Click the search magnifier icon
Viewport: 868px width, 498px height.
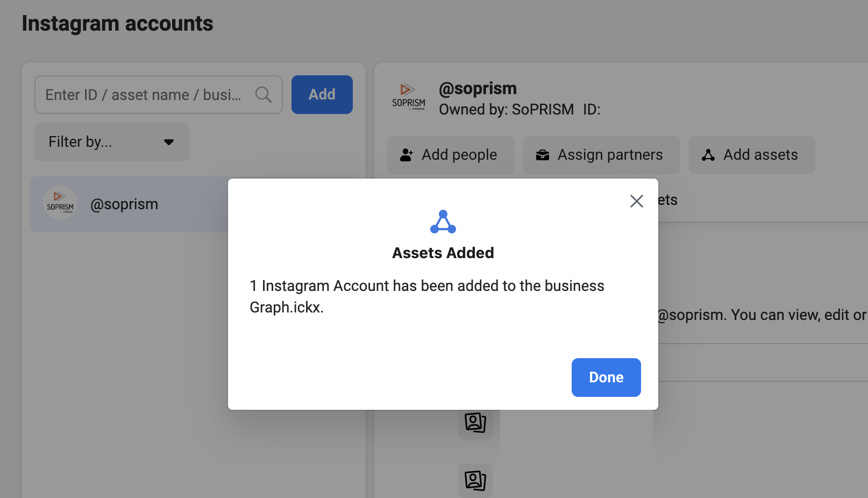coord(264,95)
